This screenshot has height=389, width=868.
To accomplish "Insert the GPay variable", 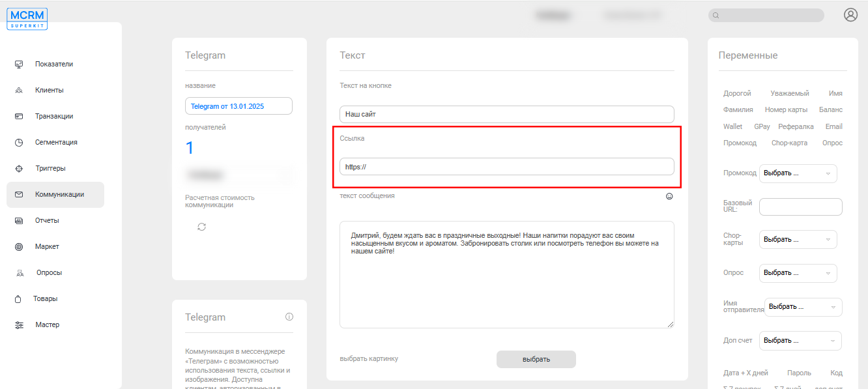I will [762, 126].
